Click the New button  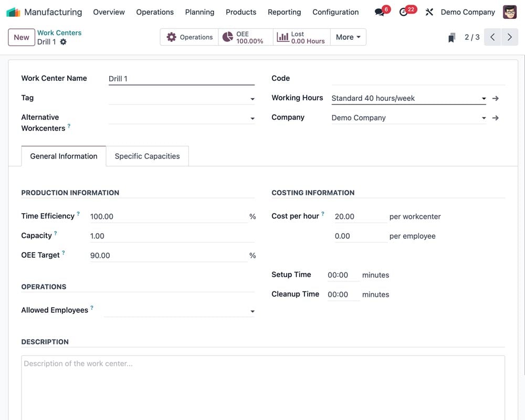(x=21, y=37)
